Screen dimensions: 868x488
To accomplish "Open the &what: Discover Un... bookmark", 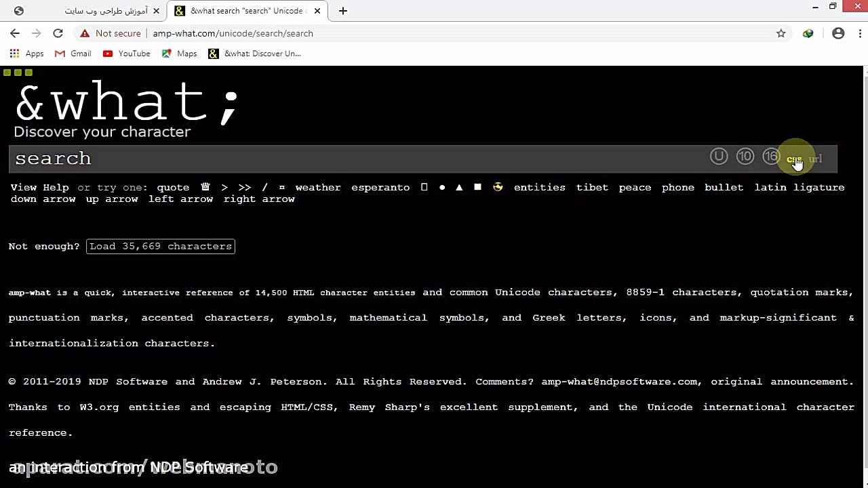I will coord(255,54).
